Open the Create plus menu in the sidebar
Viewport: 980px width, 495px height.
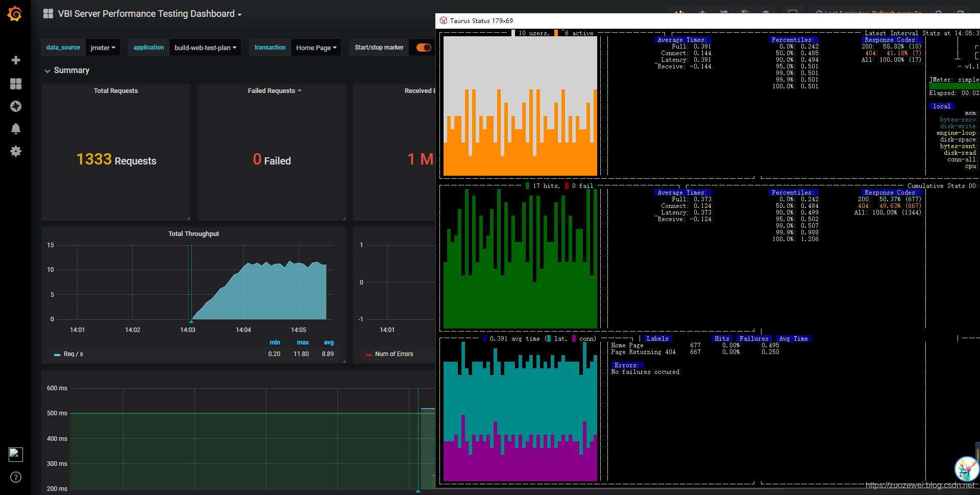tap(16, 60)
